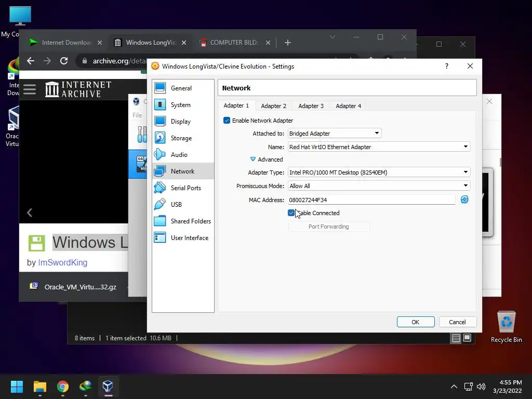Open the General settings icon
The height and width of the screenshot is (399, 532).
(x=160, y=88)
